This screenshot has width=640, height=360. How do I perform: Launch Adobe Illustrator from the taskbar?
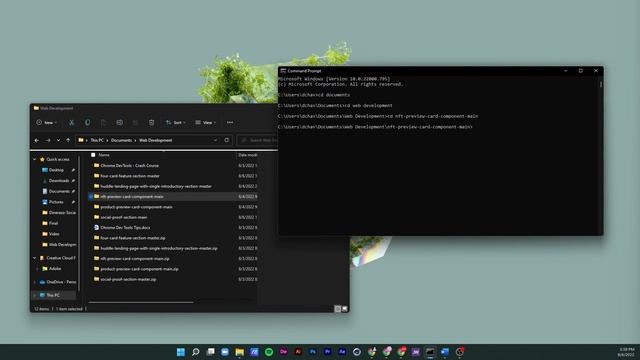298,352
